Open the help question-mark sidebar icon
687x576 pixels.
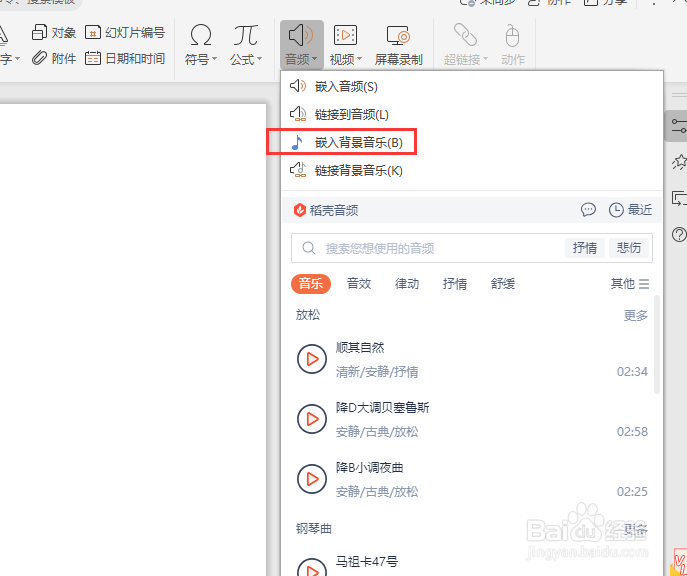[x=679, y=234]
